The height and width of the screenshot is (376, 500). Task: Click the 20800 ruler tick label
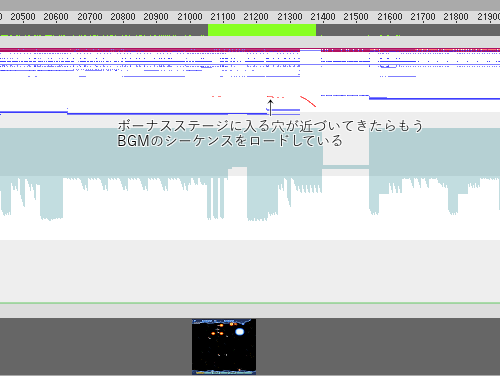[123, 17]
